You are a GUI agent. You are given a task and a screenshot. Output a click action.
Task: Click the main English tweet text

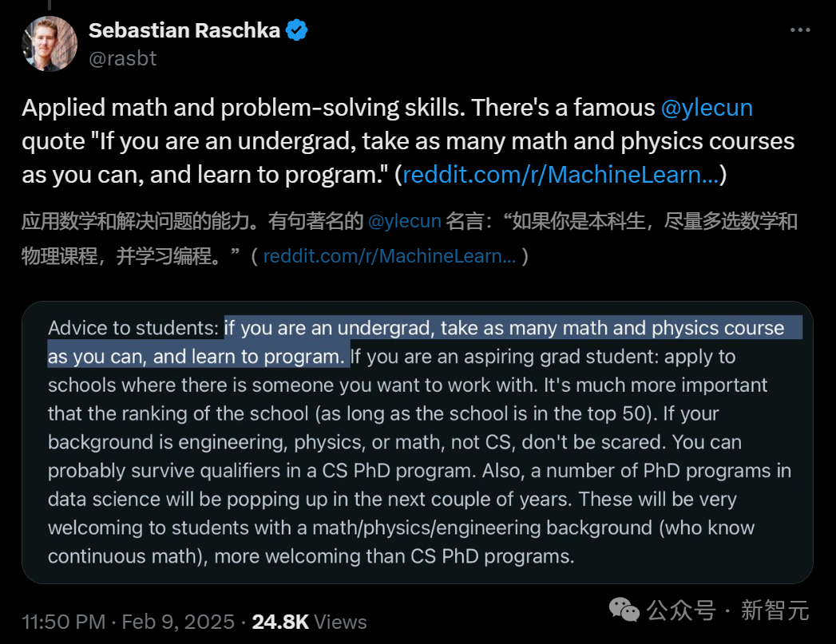pos(408,141)
